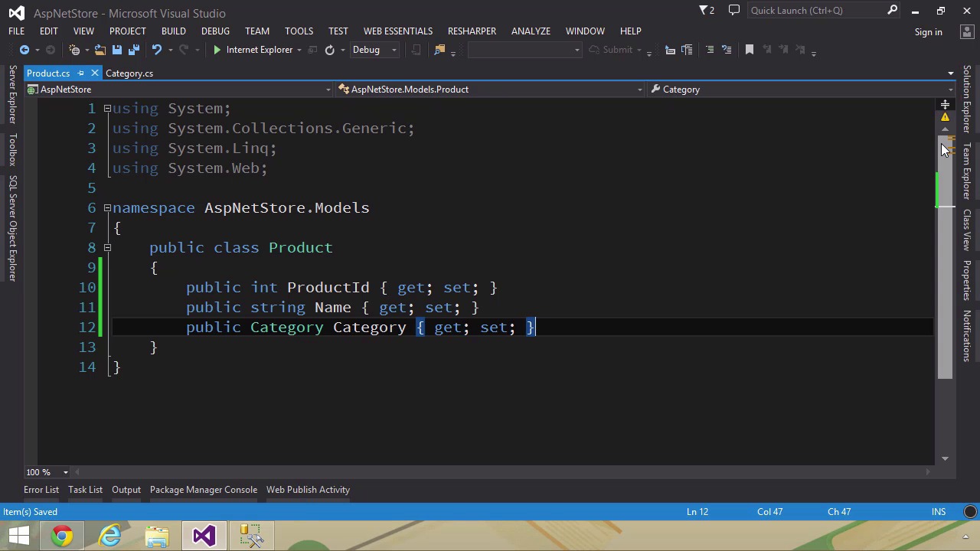Click the editor split-view plus icon
980x551 pixels.
(x=945, y=104)
